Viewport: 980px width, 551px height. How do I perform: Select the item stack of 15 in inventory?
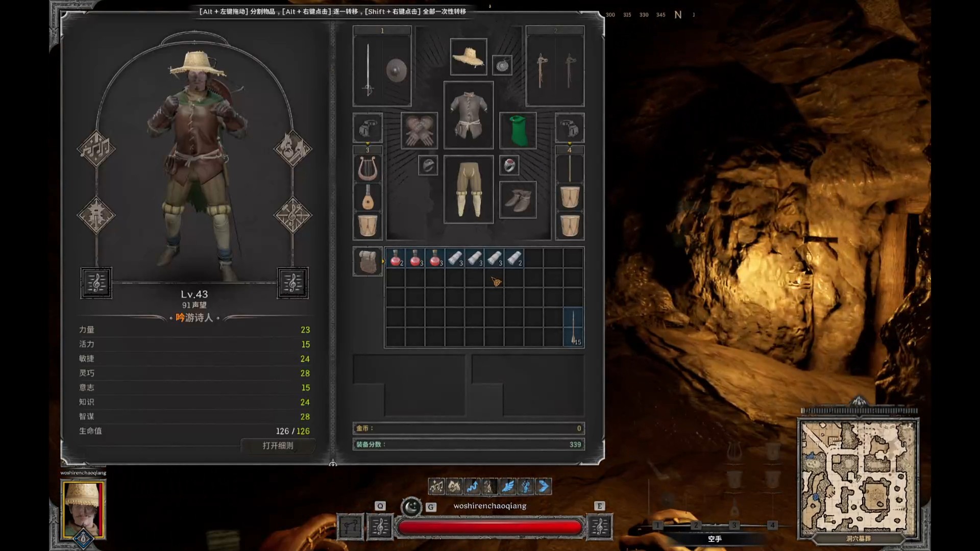573,327
